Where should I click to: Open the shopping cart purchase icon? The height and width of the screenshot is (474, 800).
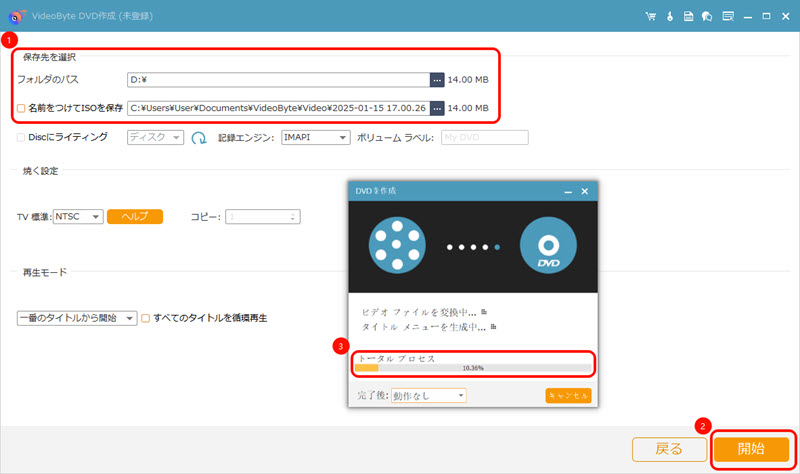point(651,16)
